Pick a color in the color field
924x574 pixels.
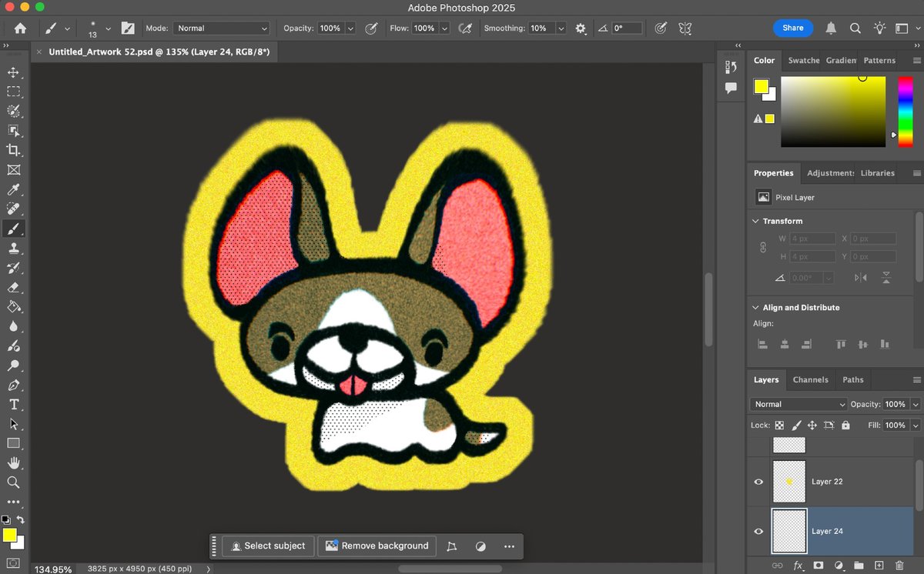pyautogui.click(x=833, y=112)
